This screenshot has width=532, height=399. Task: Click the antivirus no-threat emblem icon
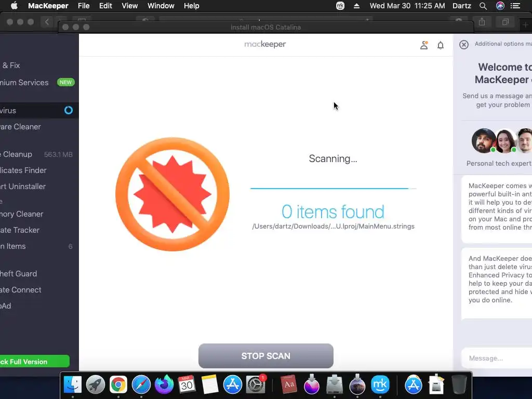[172, 194]
